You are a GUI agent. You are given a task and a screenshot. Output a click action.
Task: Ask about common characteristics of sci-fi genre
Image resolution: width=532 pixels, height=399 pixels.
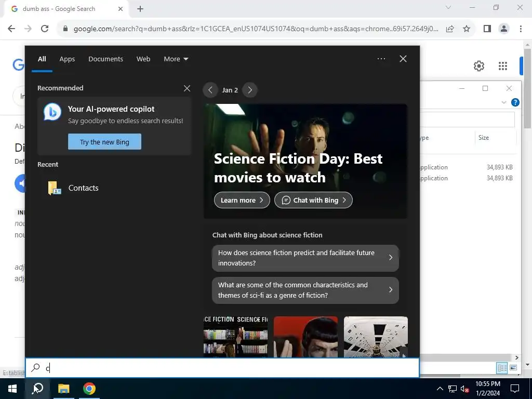tap(305, 290)
